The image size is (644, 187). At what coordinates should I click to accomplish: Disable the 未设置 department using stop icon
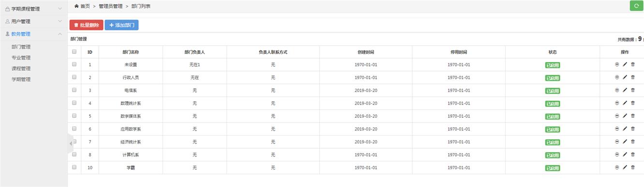pos(617,64)
